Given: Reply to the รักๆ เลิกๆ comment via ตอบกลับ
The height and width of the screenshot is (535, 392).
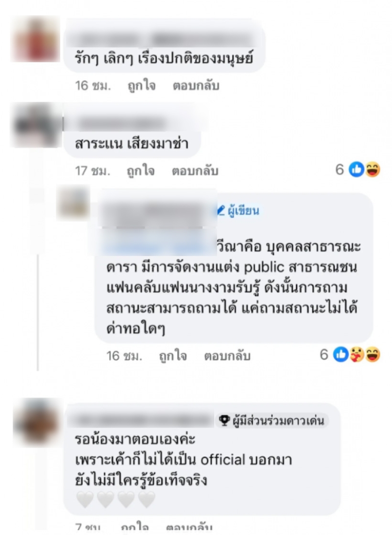Looking at the screenshot, I should click(x=196, y=86).
